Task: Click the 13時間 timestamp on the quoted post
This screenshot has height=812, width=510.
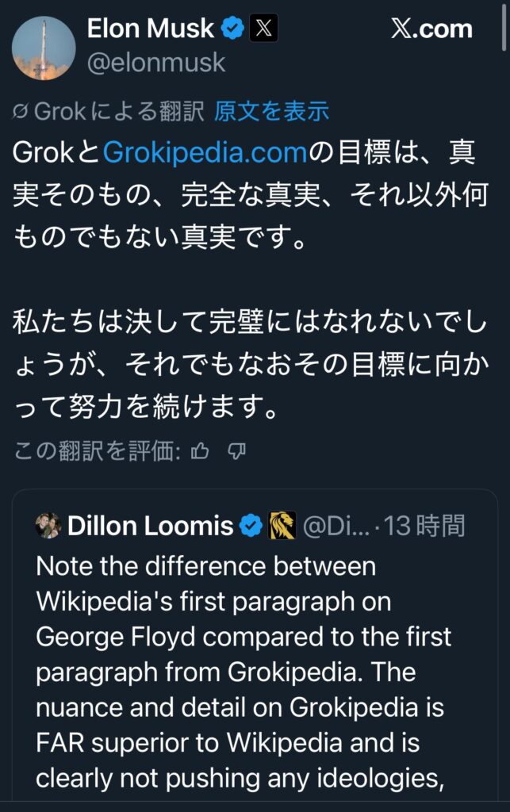Action: (x=425, y=526)
